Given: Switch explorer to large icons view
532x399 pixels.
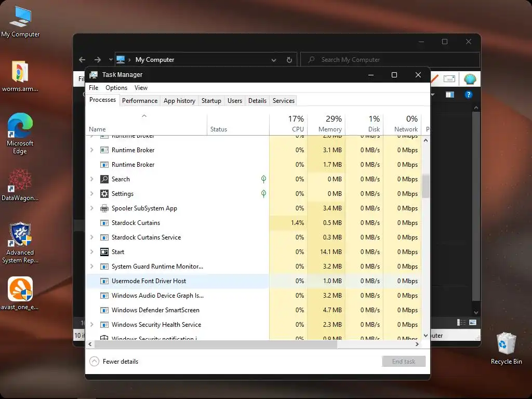Looking at the screenshot, I should pyautogui.click(x=473, y=322).
